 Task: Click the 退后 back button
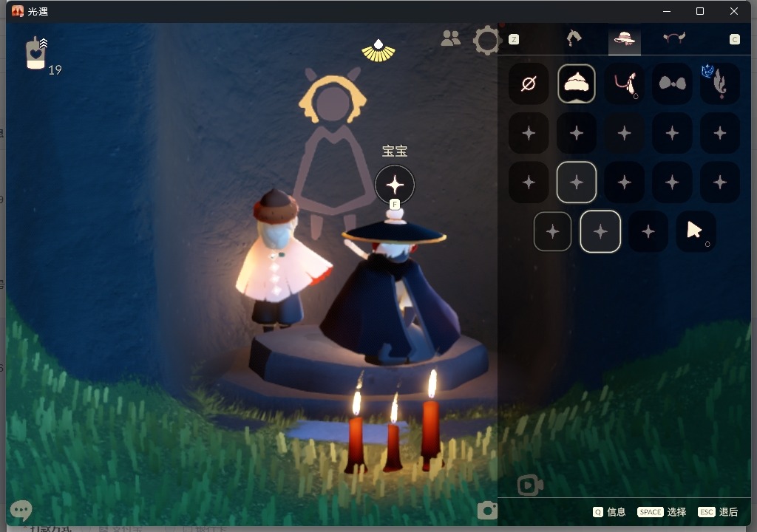pyautogui.click(x=718, y=512)
